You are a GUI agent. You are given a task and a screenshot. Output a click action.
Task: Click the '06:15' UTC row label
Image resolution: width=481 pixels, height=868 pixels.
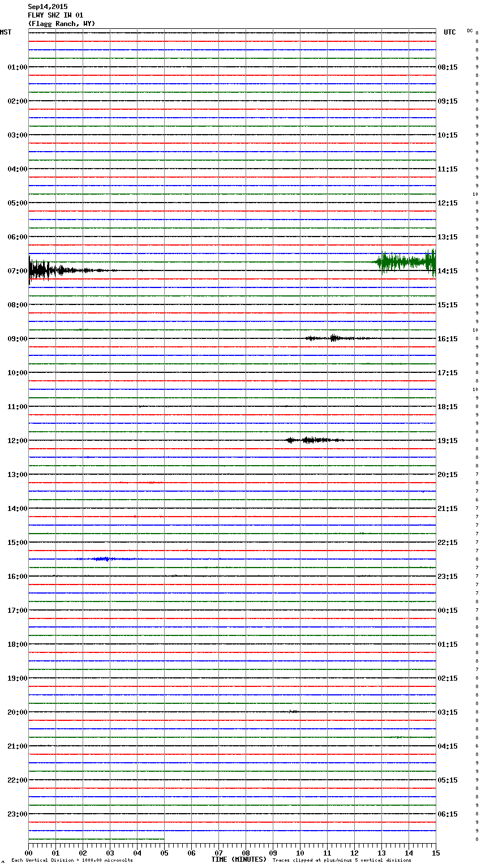coord(448,814)
